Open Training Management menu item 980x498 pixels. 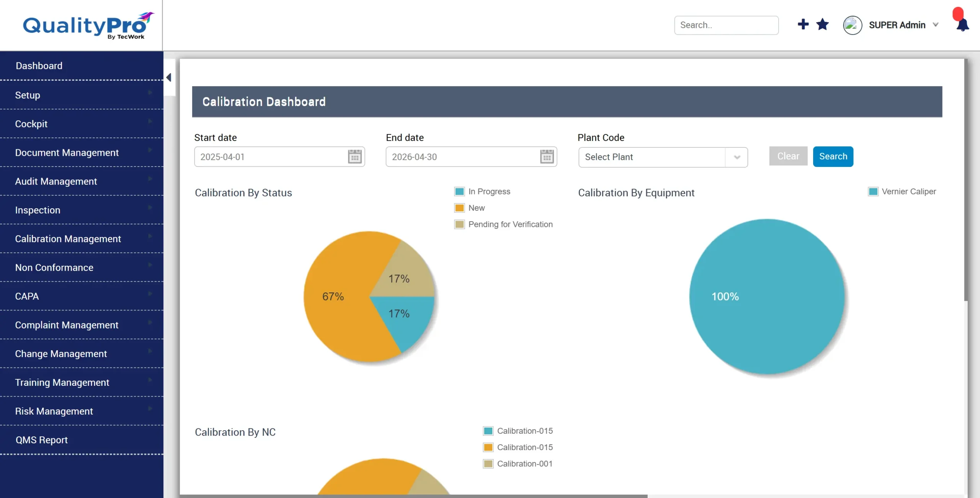[82, 382]
